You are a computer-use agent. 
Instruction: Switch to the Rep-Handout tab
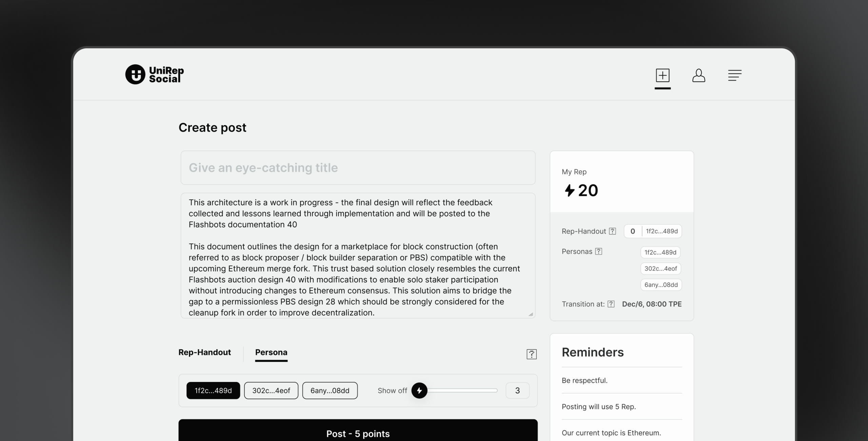point(204,353)
